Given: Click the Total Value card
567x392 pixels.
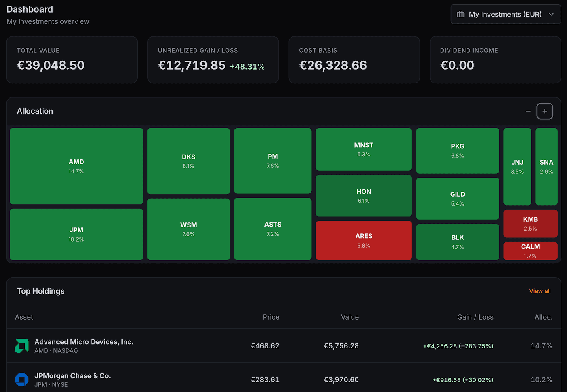Looking at the screenshot, I should click(72, 60).
